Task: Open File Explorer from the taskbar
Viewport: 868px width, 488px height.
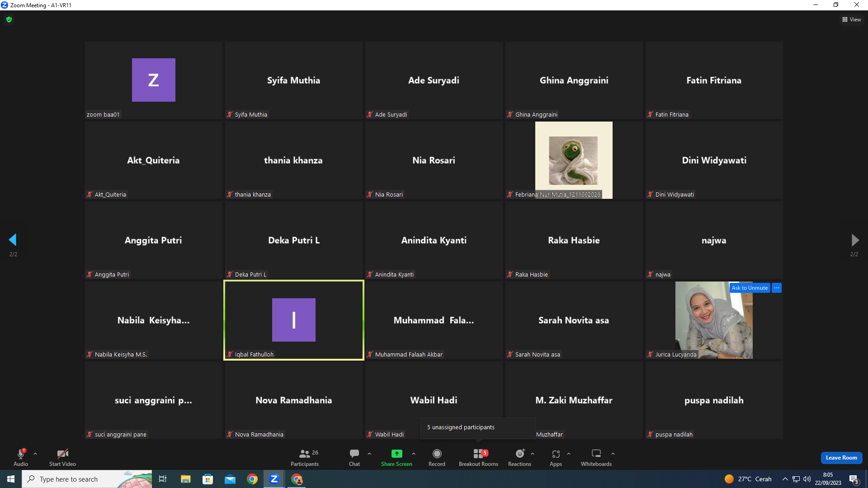Action: [185, 479]
